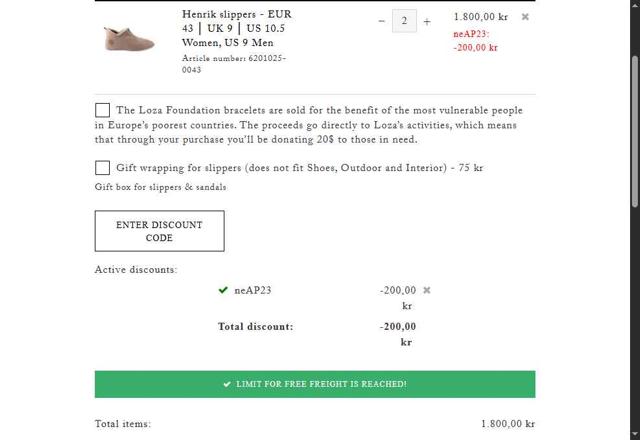This screenshot has width=640, height=440.
Task: Increase slipper quantity with plus button
Action: point(427,21)
